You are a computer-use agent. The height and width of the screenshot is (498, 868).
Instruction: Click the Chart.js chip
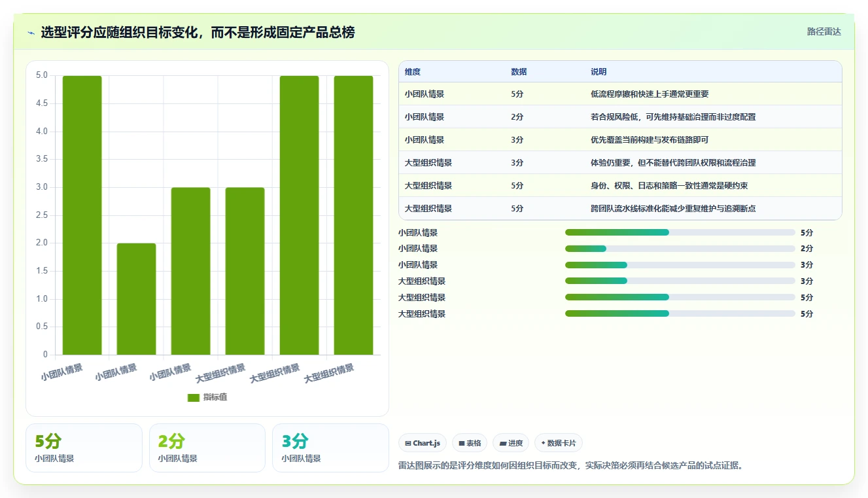pyautogui.click(x=423, y=443)
